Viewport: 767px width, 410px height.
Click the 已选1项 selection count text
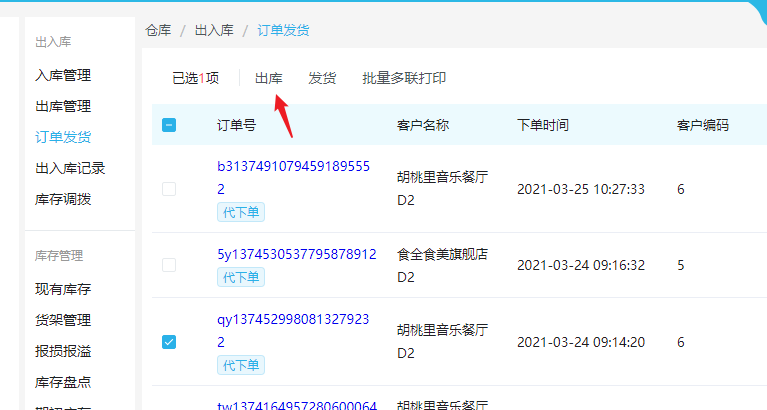[x=196, y=78]
